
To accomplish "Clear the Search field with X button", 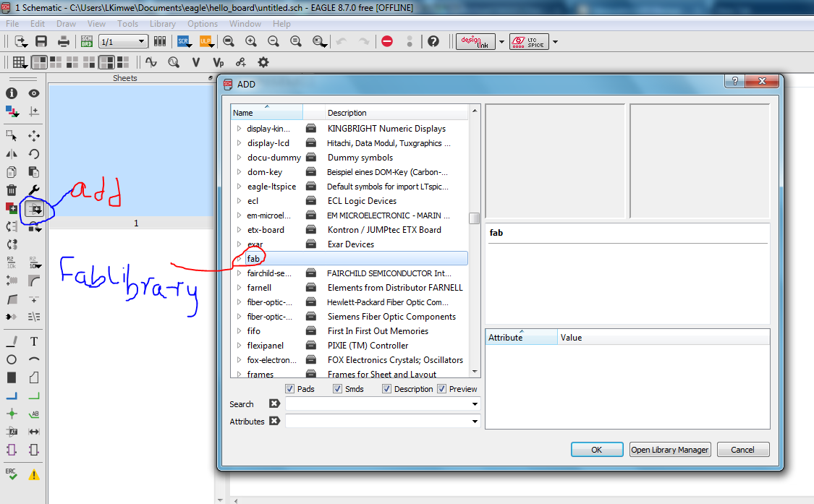I will pos(274,403).
